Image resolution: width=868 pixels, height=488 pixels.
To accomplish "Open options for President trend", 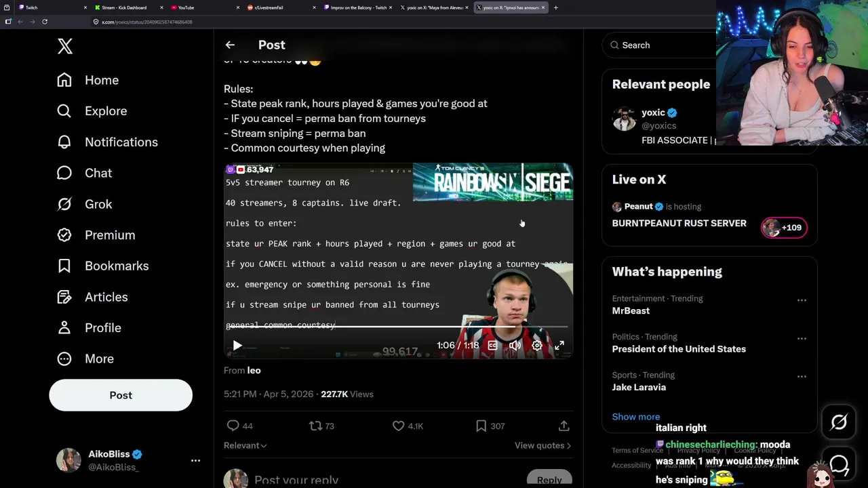I will 802,338.
